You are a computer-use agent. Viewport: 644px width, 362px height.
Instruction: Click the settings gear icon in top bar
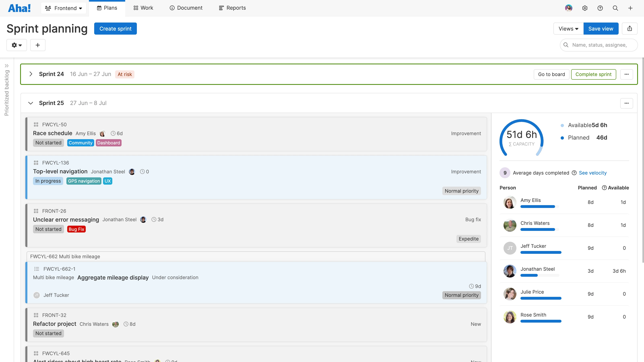click(584, 8)
